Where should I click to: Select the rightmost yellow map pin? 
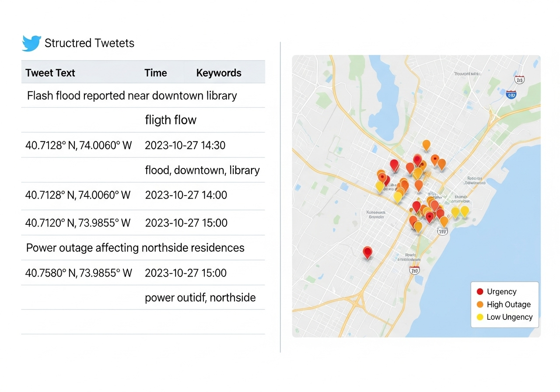point(465,211)
